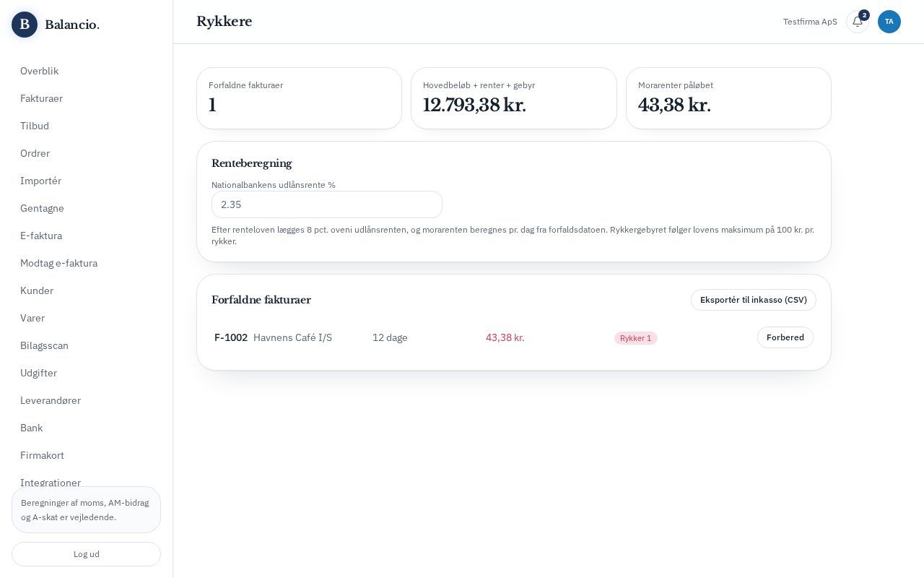924x578 pixels.
Task: Focus the Nationalbankens udlånsrente input field
Action: point(327,204)
